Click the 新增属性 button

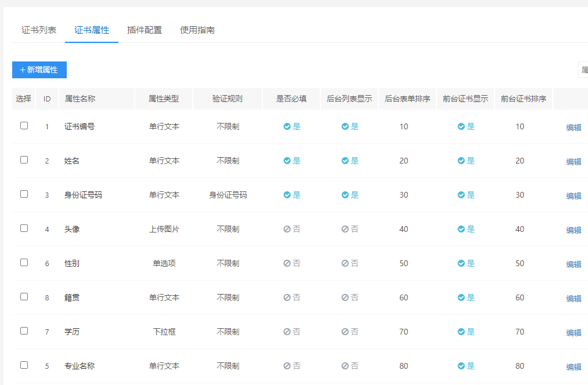pos(39,70)
